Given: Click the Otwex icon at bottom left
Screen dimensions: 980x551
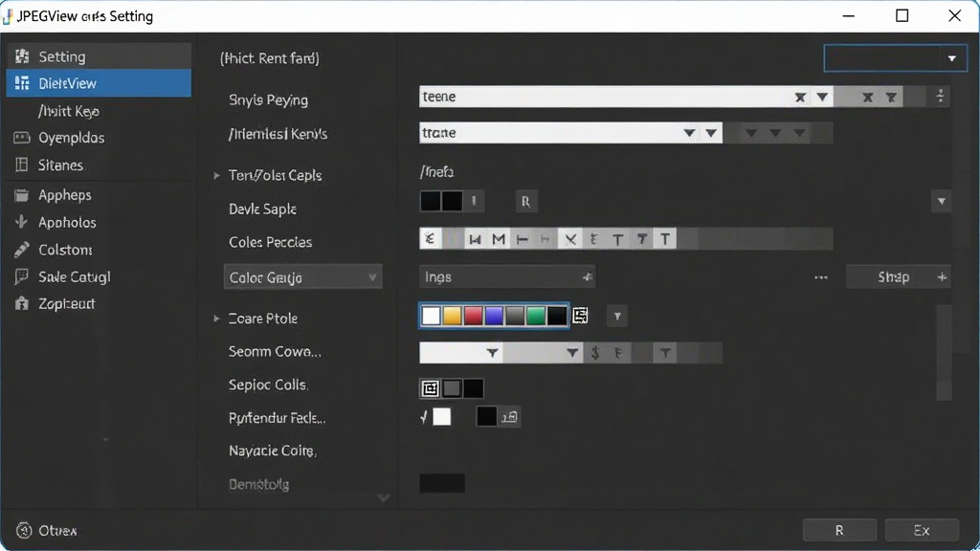Looking at the screenshot, I should (24, 530).
